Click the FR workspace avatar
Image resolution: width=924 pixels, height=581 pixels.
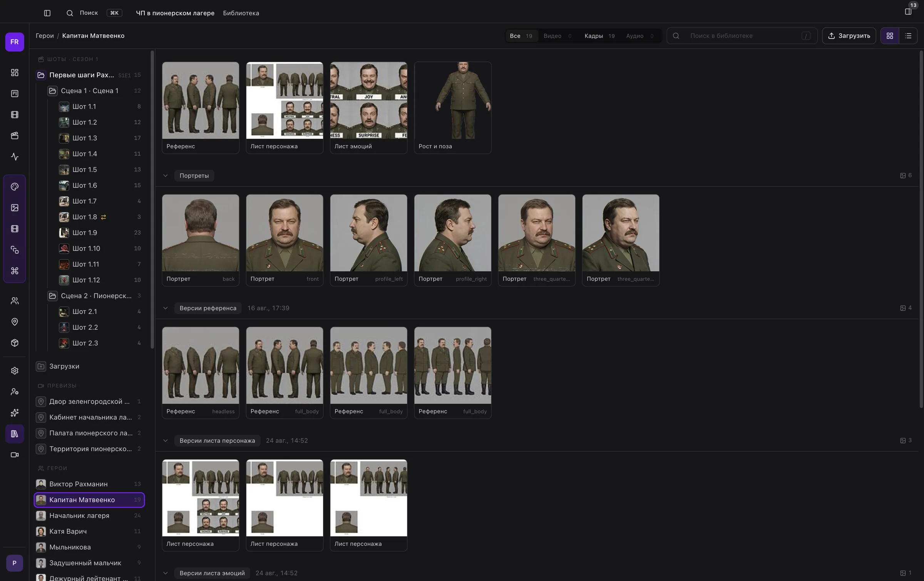(x=15, y=42)
